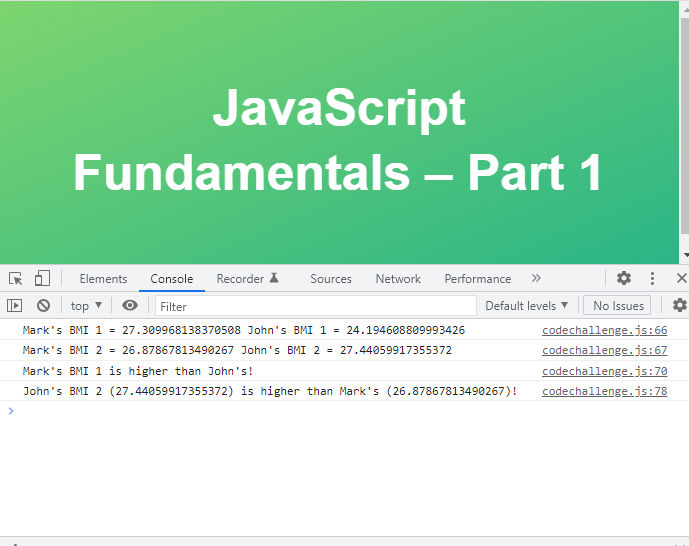Activate the inspect element picker icon
The image size is (689, 546).
point(15,278)
